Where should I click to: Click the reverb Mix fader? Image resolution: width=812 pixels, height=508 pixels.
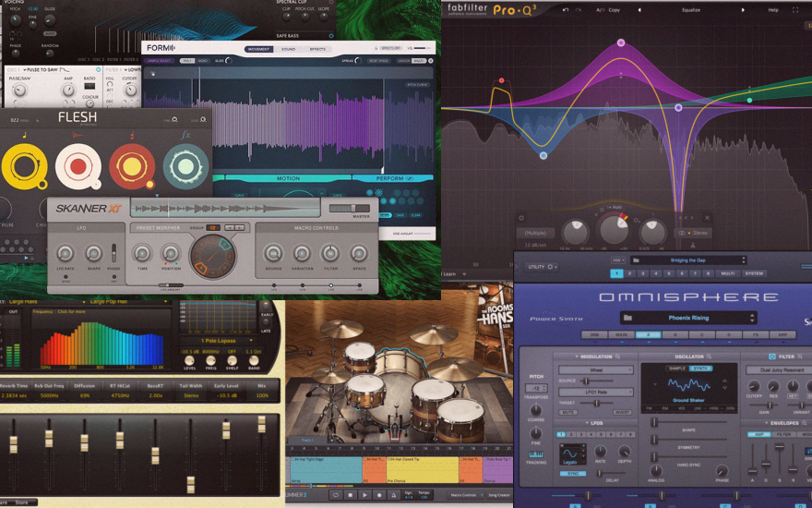261,425
